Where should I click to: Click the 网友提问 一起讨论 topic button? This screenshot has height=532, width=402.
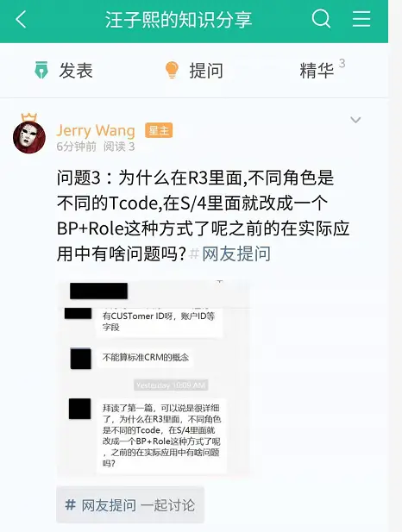130,505
